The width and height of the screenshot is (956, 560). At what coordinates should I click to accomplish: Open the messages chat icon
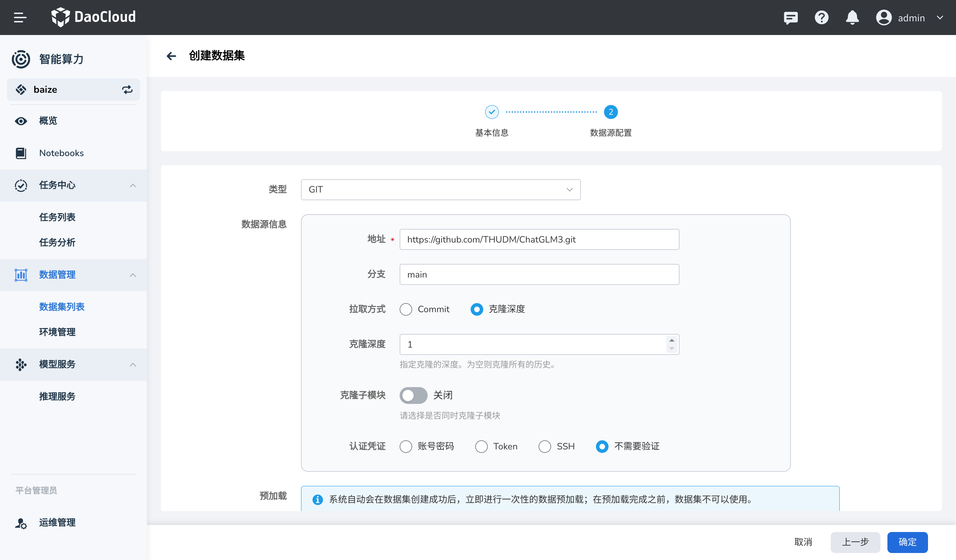(790, 17)
